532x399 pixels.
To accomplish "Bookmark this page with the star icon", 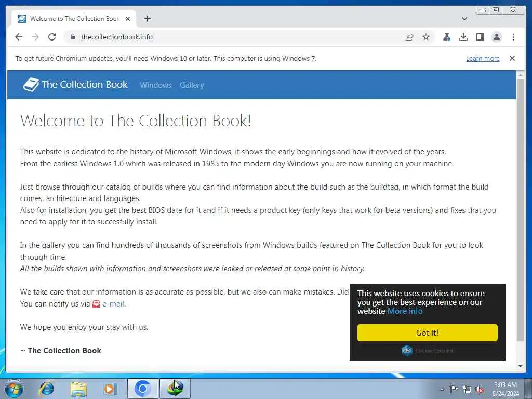I will click(426, 37).
